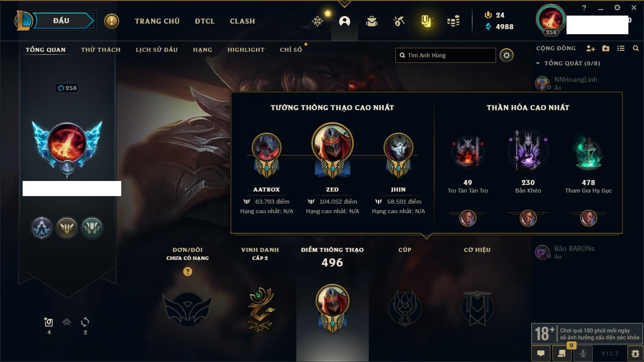644x362 pixels.
Task: Open the glowing Loot icon
Action: coord(426,21)
